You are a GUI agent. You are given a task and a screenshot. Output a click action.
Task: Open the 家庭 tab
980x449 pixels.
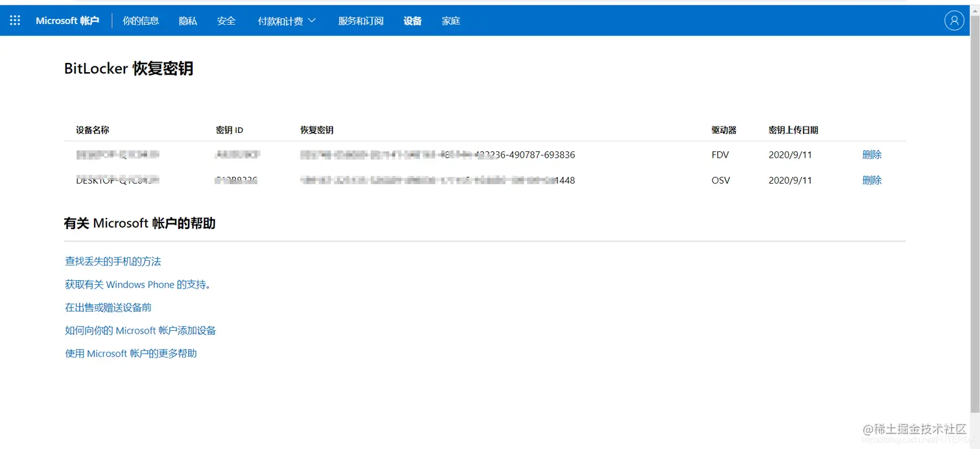click(x=451, y=21)
